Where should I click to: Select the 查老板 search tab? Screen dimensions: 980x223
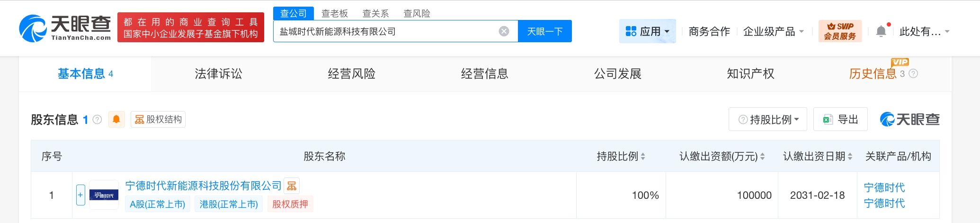click(x=334, y=13)
